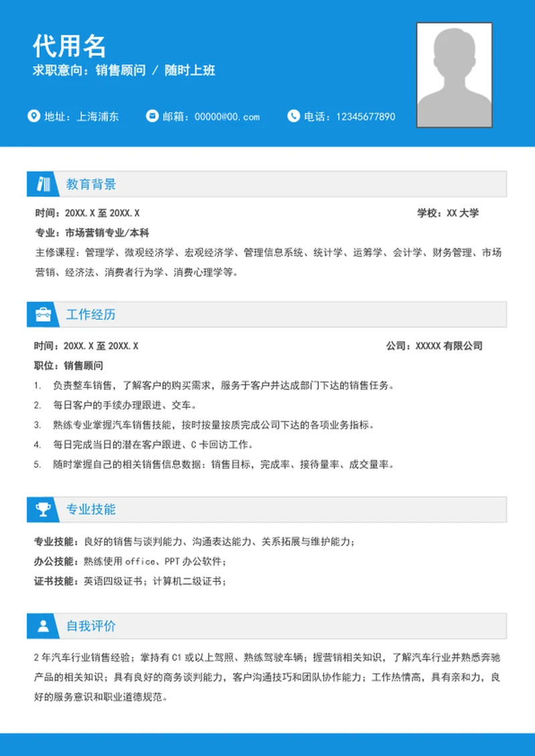The width and height of the screenshot is (535, 756).
Task: Click the books icon in 教育背景 header
Action: point(43,184)
